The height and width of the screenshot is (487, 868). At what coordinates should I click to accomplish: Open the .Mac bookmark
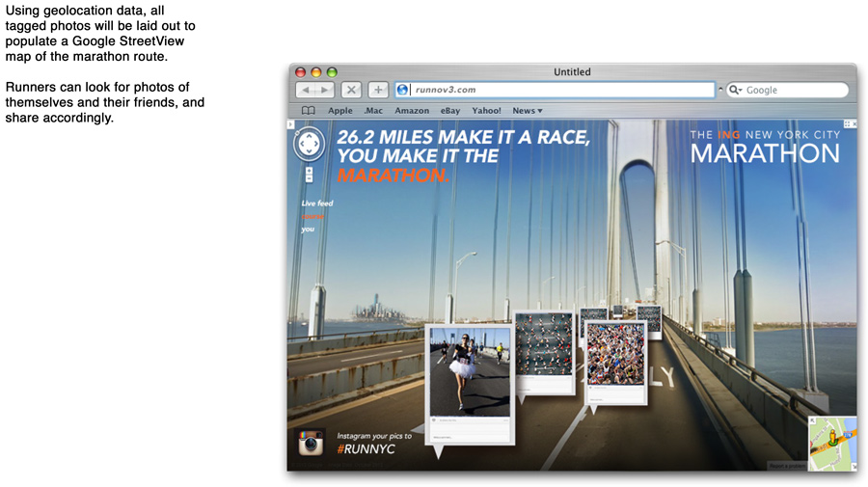pyautogui.click(x=373, y=111)
